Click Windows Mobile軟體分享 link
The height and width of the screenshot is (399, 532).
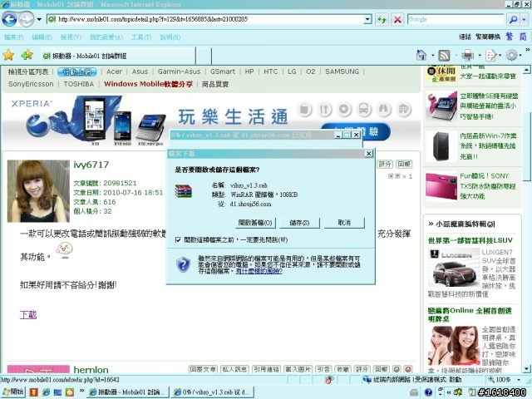(148, 84)
